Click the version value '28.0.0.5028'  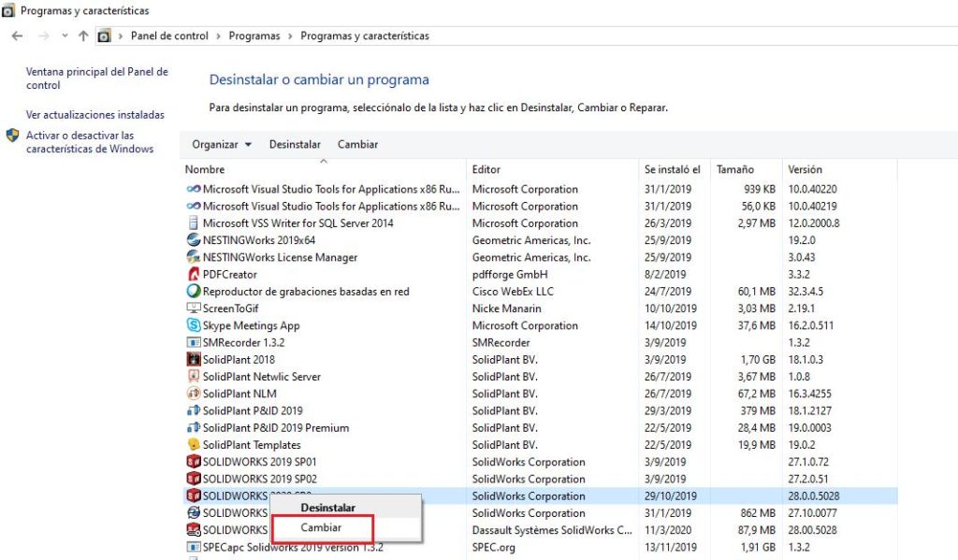click(813, 495)
